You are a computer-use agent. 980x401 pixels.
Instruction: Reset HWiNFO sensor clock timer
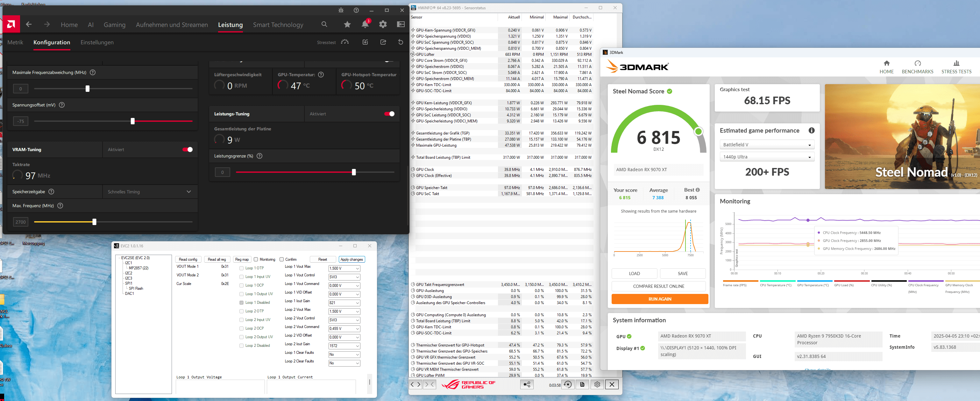pyautogui.click(x=568, y=385)
